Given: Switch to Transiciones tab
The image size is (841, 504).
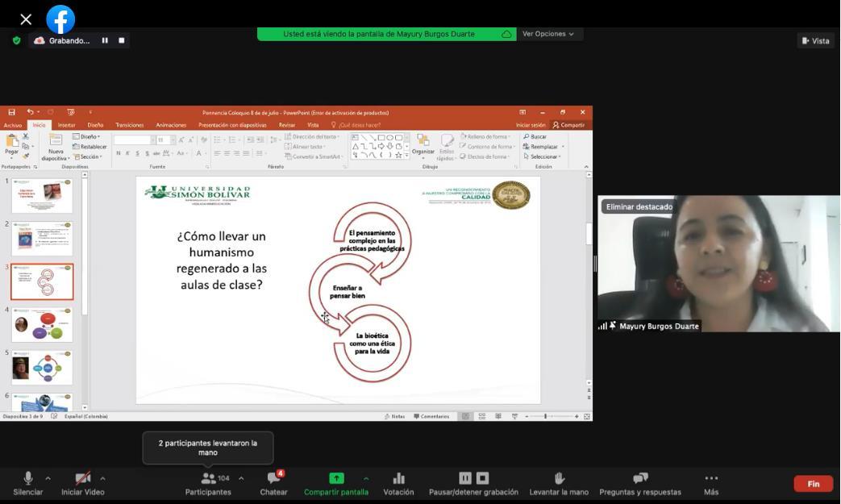Looking at the screenshot, I should [130, 125].
